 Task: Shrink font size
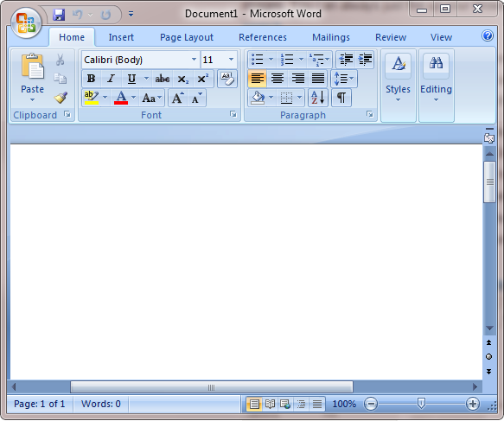(196, 98)
